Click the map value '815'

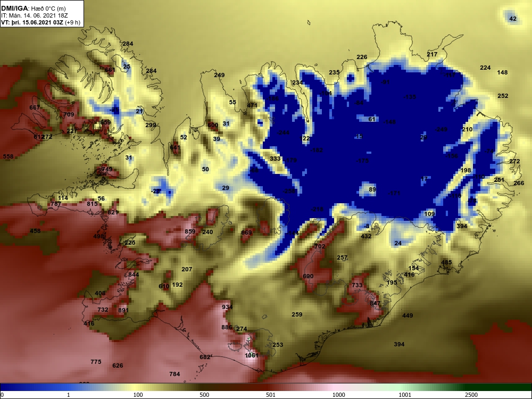click(92, 204)
